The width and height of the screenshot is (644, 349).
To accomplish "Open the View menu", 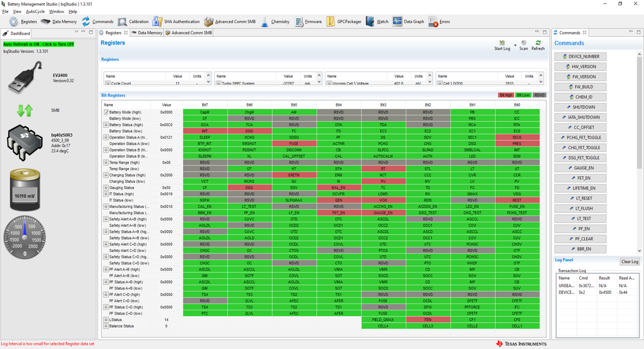I will coord(17,12).
